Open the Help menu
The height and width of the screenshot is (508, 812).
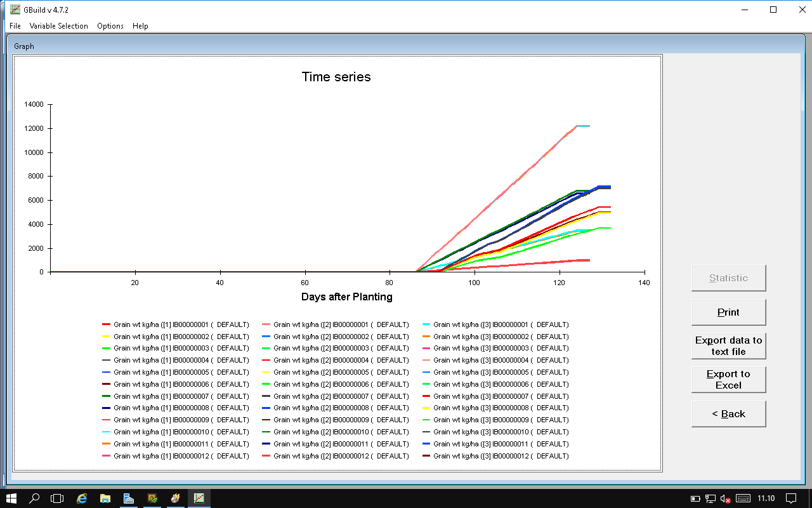(140, 26)
